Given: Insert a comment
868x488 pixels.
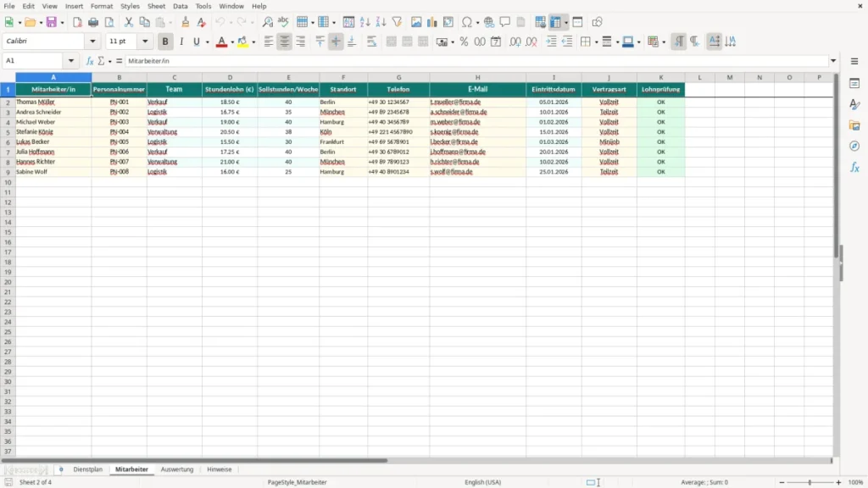Looking at the screenshot, I should tap(505, 22).
